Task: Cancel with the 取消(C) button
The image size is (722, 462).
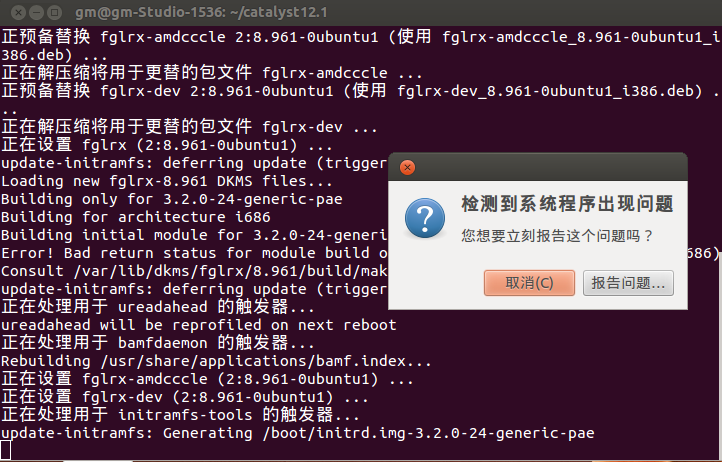Action: pos(529,282)
